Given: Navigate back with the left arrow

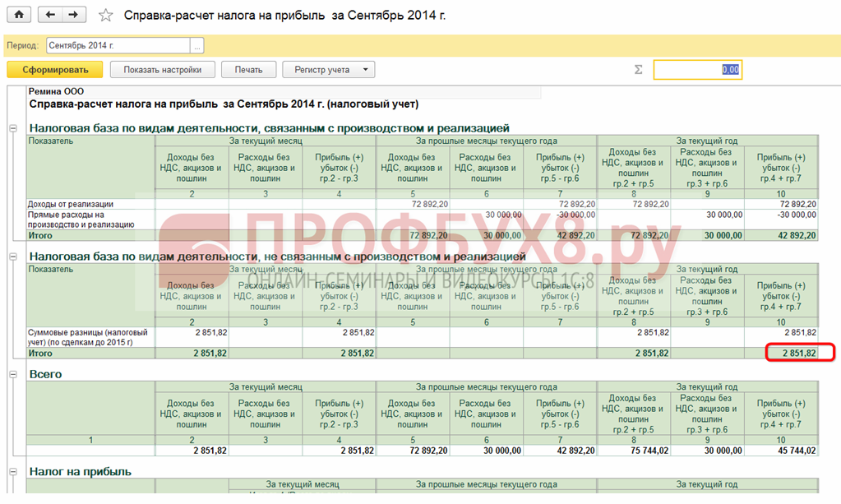Looking at the screenshot, I should 52,15.
